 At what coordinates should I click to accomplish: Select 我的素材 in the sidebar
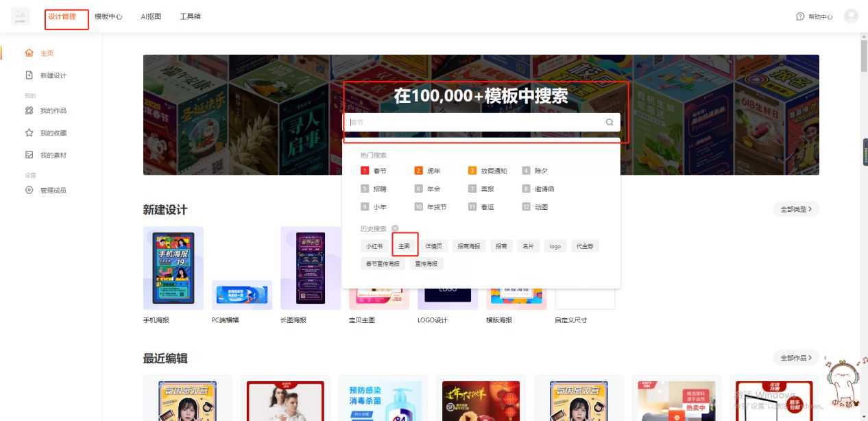29,154
